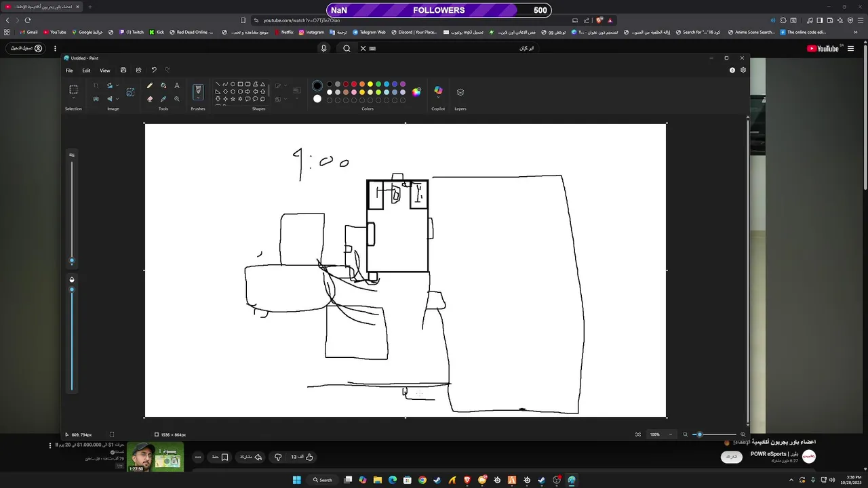Click the YouTube search magnifier icon

[x=347, y=48]
